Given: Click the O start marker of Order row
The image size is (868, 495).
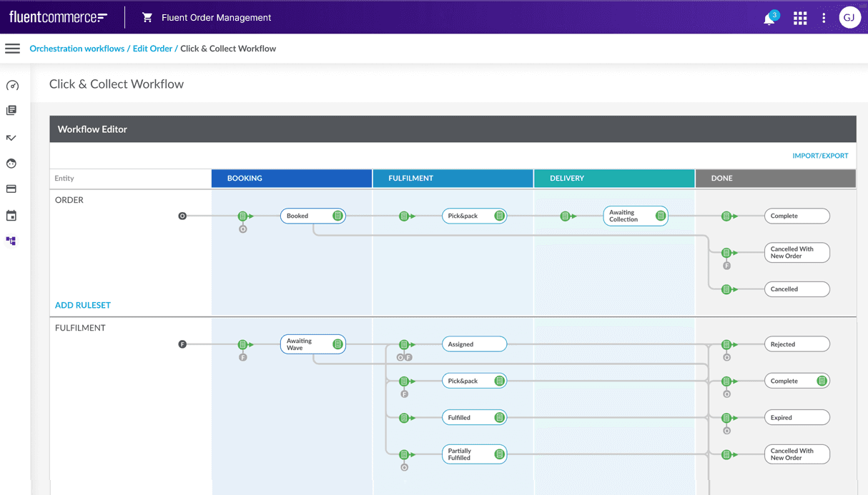Looking at the screenshot, I should coord(182,216).
